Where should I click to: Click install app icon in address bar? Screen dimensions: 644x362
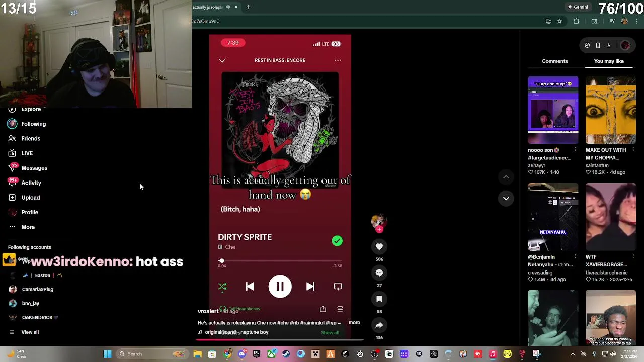point(548,21)
